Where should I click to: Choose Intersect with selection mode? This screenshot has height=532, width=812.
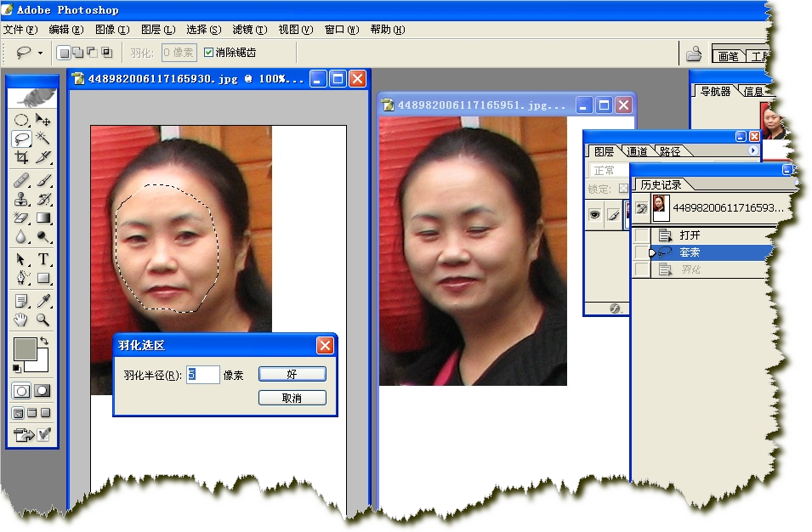[x=106, y=53]
